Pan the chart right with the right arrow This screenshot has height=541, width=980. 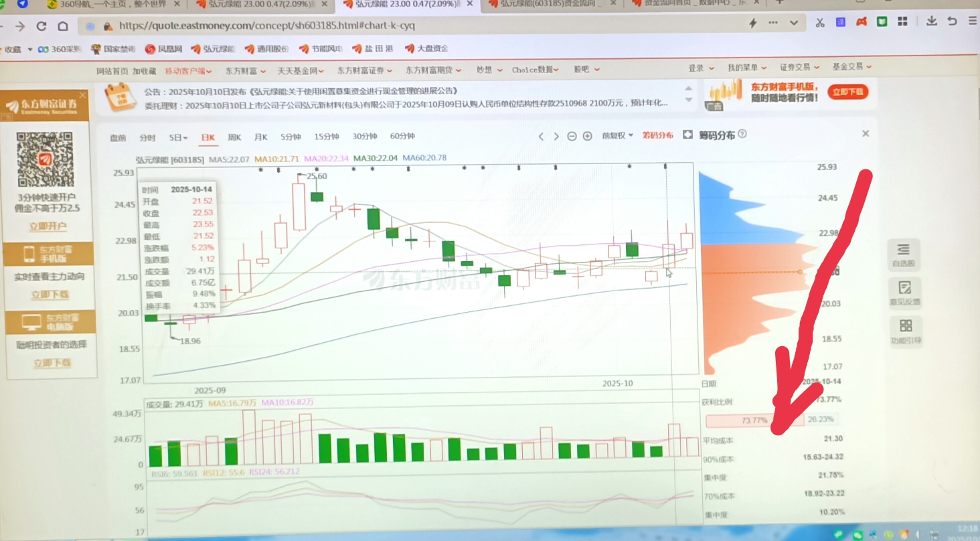pyautogui.click(x=556, y=136)
